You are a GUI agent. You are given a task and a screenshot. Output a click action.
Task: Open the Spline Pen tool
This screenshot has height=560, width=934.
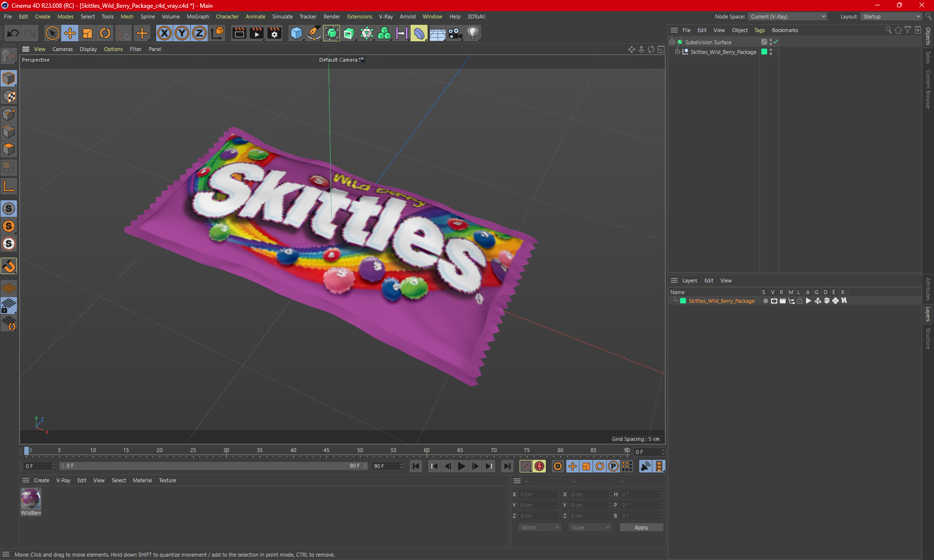tap(314, 33)
